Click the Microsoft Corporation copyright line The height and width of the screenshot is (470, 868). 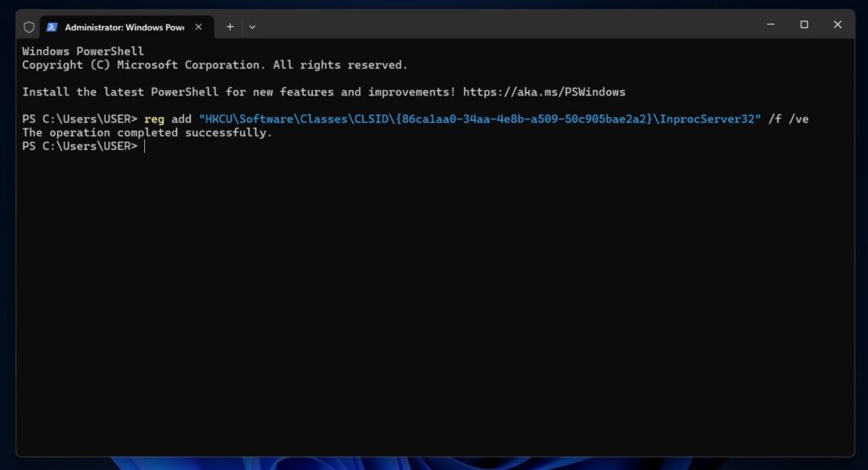tap(214, 64)
